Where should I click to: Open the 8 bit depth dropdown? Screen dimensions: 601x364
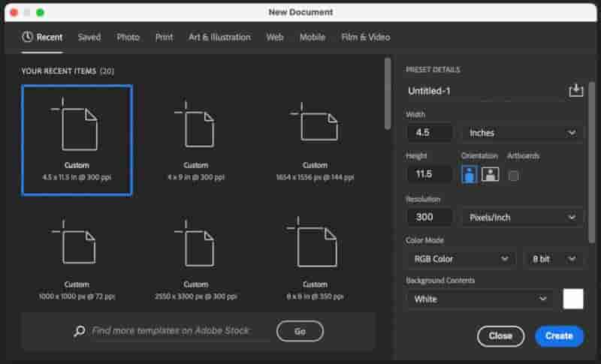[x=553, y=259]
